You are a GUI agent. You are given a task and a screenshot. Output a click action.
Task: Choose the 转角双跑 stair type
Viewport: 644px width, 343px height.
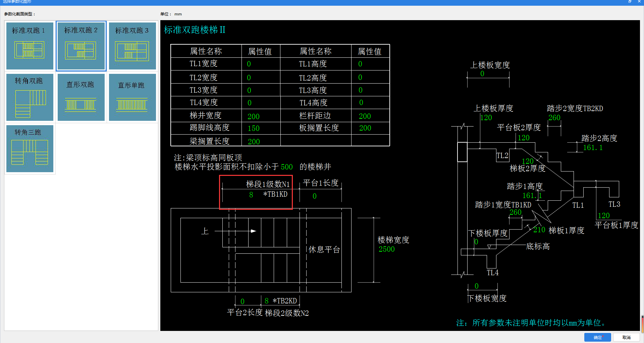pyautogui.click(x=30, y=97)
